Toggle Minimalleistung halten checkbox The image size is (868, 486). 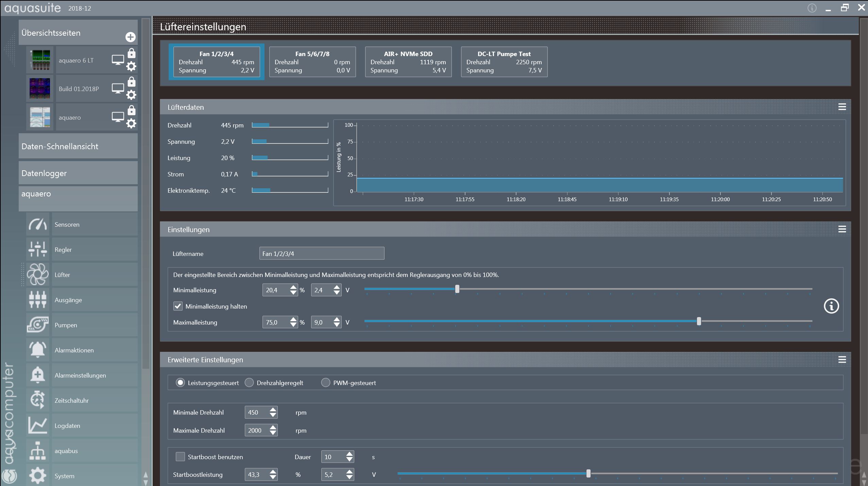coord(178,306)
